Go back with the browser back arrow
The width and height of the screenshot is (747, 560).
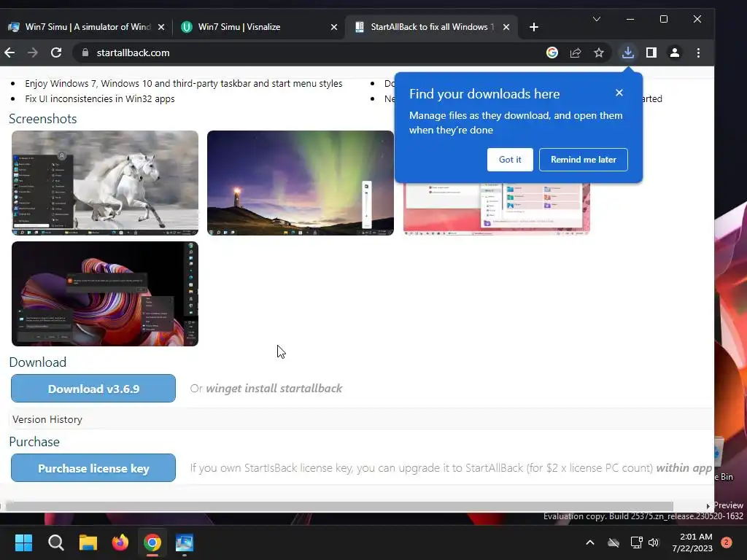click(x=9, y=52)
